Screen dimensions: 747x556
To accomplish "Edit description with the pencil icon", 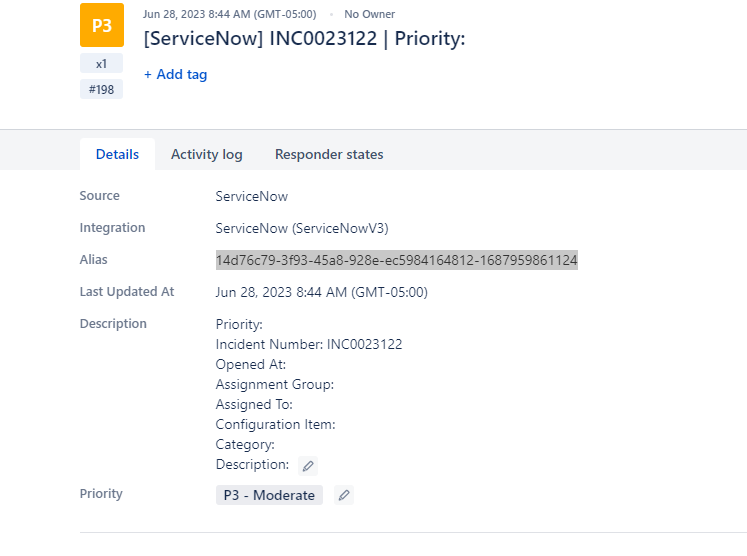I will pyautogui.click(x=308, y=465).
